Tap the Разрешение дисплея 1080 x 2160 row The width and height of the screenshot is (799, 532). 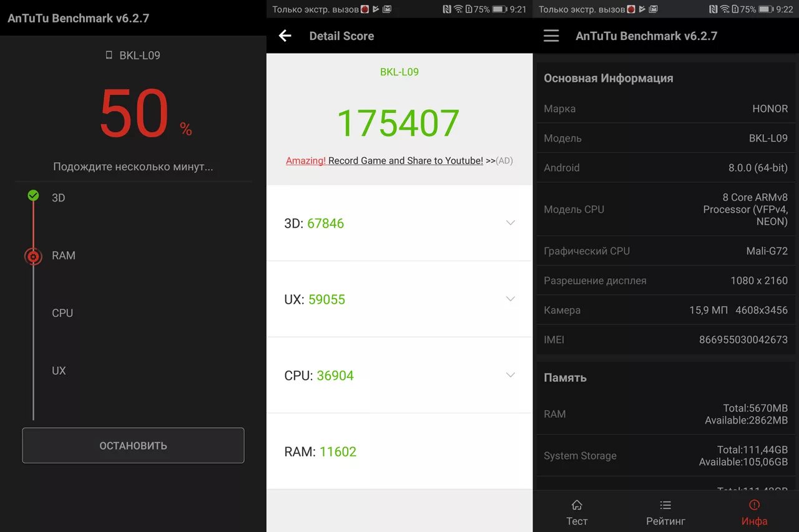tap(665, 281)
